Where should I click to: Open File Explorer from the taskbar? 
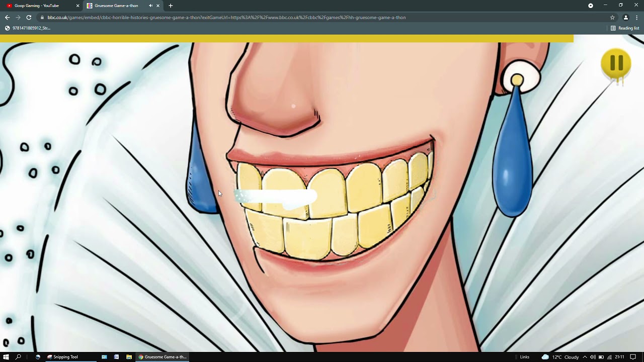[x=129, y=357]
